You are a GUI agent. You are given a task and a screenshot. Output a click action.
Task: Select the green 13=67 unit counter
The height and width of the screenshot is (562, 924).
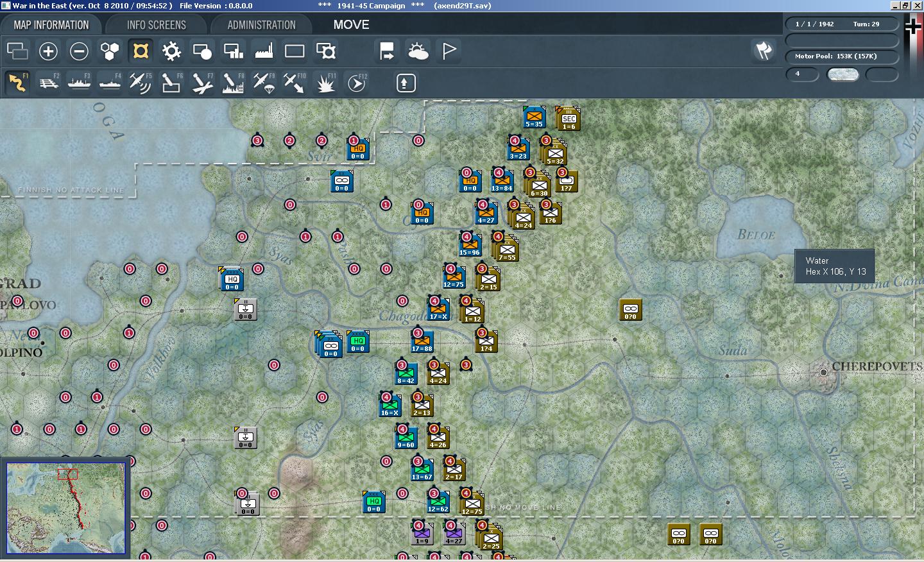point(422,470)
